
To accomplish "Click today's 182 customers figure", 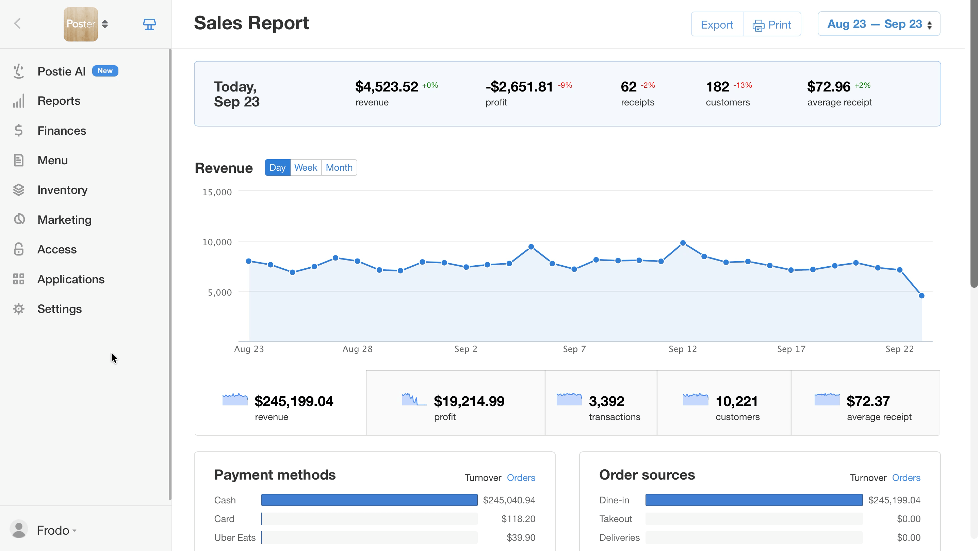I will pos(718,86).
